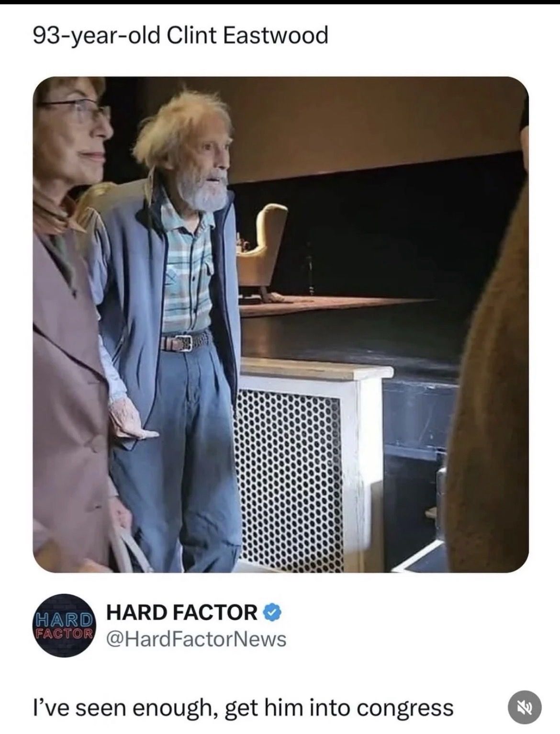
Task: Open the HARD FACTOR display name
Action: [182, 612]
